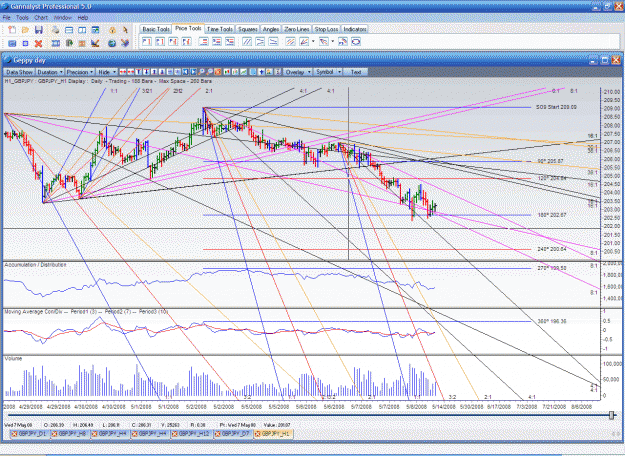625x456 pixels.
Task: Click the magnifier zoom icon in chart toolbar
Action: [x=202, y=72]
